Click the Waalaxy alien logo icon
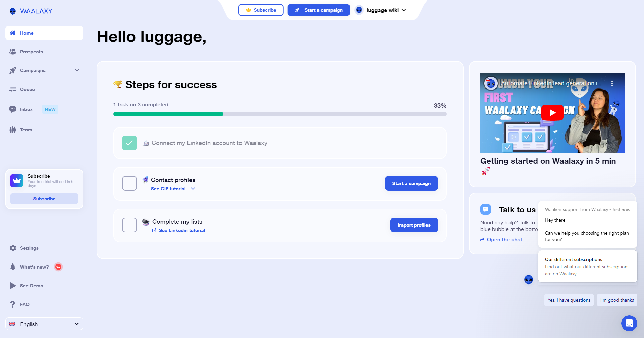The height and width of the screenshot is (338, 644). (13, 11)
